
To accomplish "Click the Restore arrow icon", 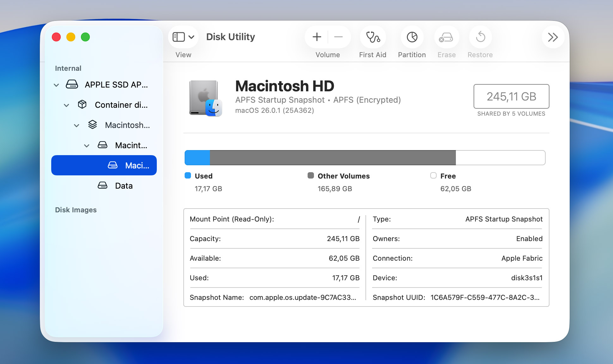I will point(480,37).
